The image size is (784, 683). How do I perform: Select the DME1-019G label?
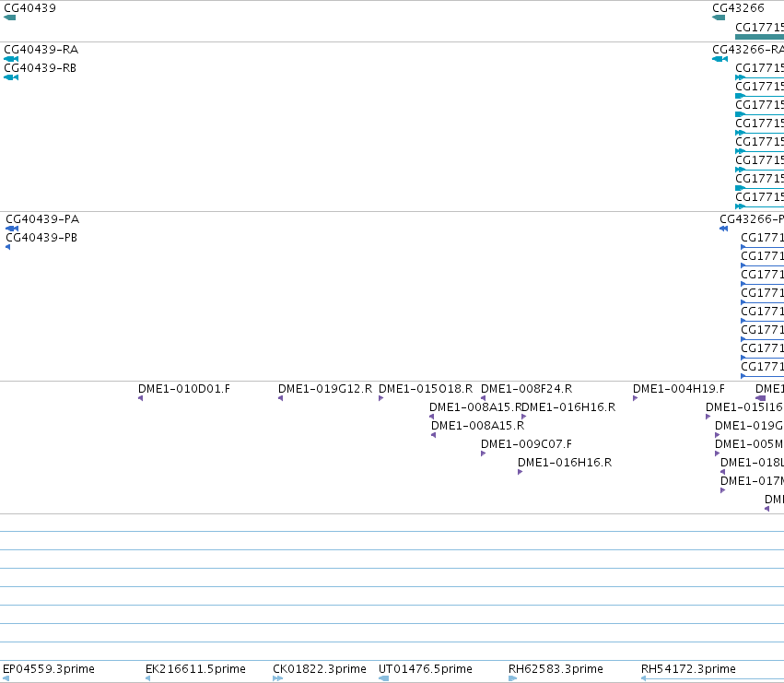(749, 426)
